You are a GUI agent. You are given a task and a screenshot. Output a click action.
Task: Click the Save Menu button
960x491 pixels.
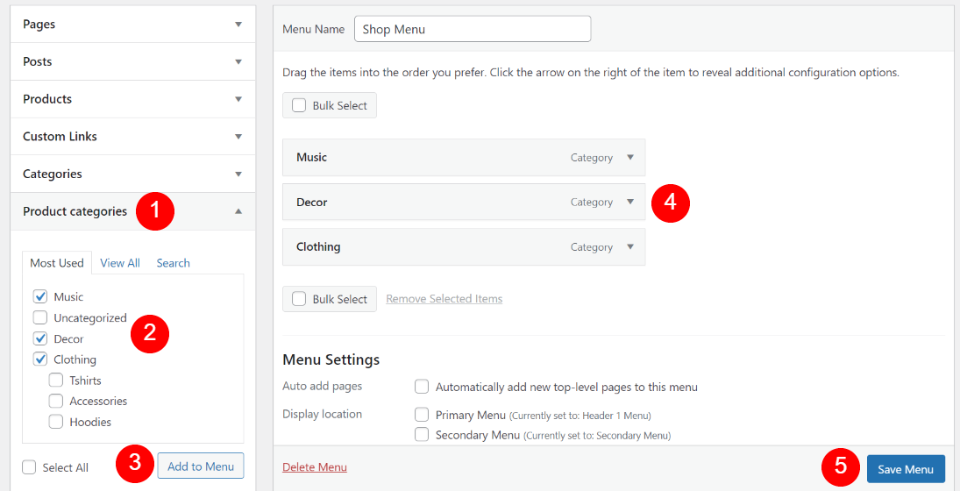[x=906, y=470]
